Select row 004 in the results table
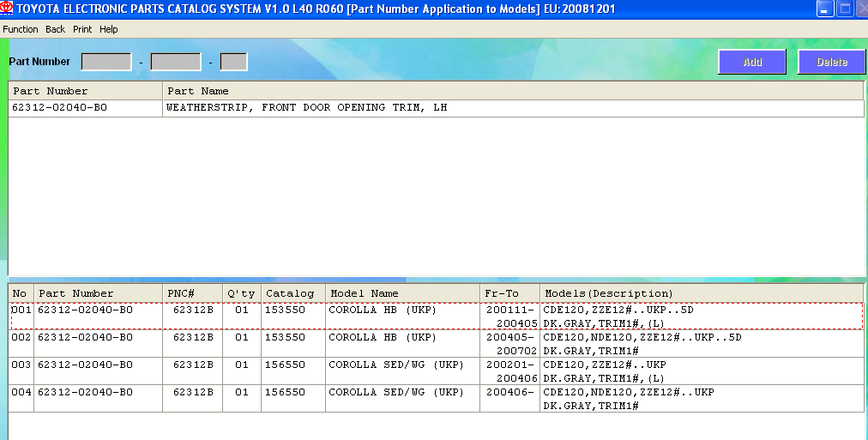The height and width of the screenshot is (440, 868). (437, 399)
